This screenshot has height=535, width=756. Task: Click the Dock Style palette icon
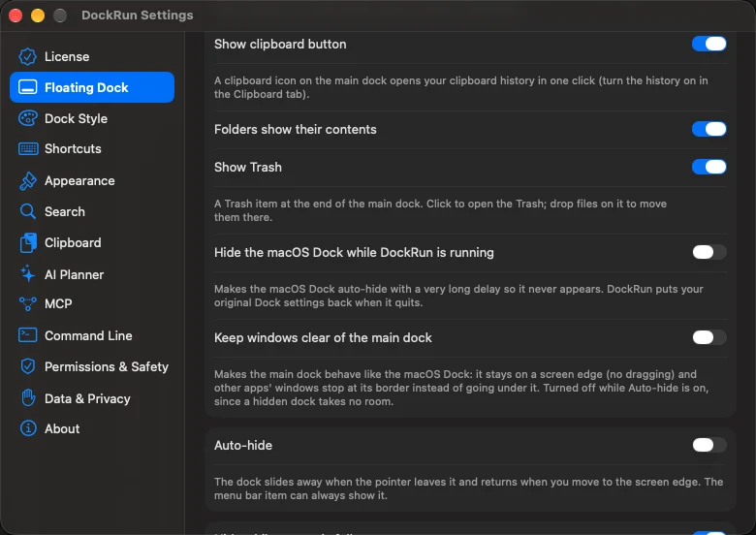(27, 118)
